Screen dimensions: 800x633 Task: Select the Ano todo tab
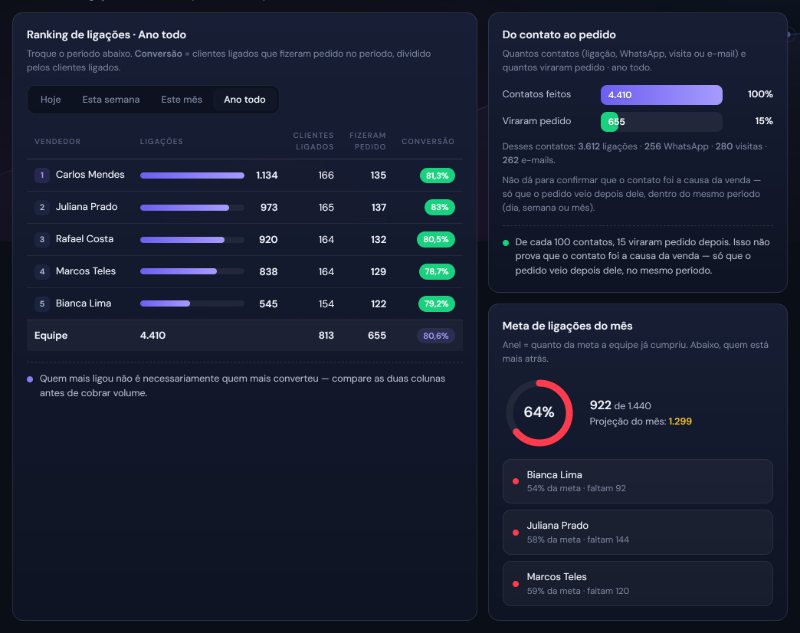(244, 99)
